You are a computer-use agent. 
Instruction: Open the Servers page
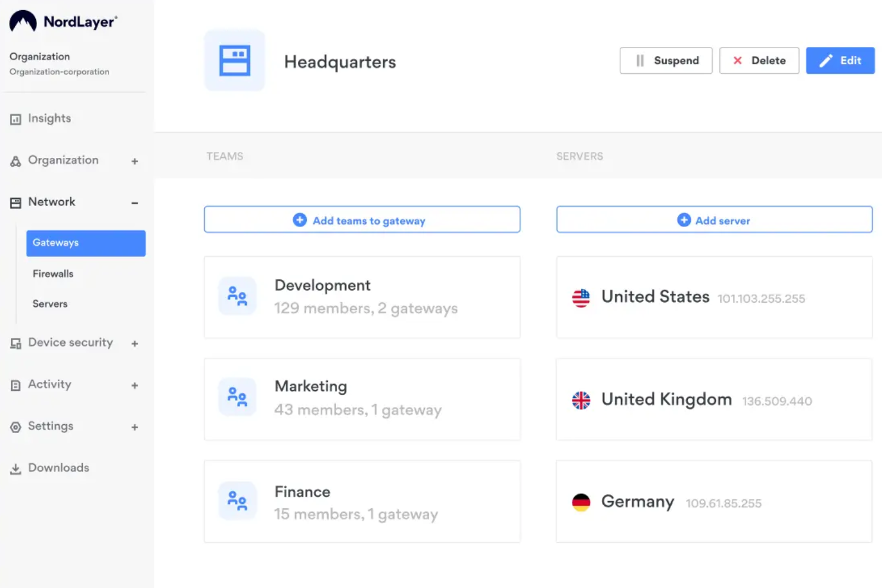tap(49, 304)
